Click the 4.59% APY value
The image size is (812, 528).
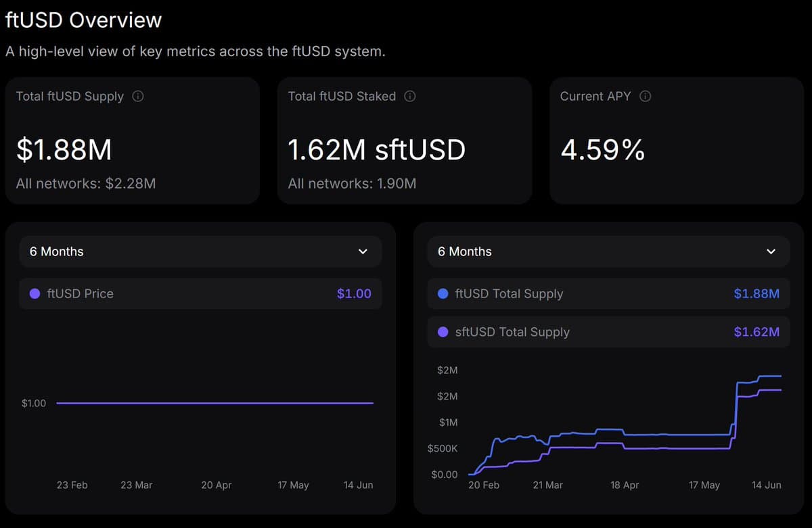tap(603, 150)
